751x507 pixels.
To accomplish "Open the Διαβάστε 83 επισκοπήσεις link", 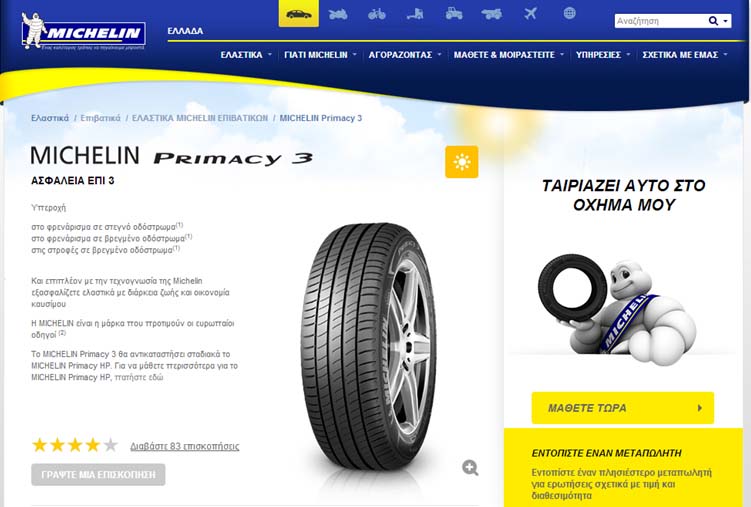I will click(184, 446).
